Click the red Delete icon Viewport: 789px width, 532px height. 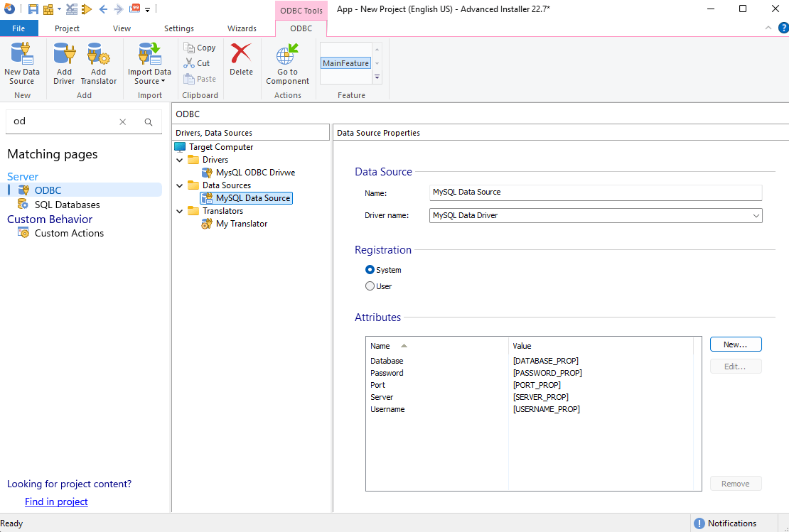click(241, 55)
